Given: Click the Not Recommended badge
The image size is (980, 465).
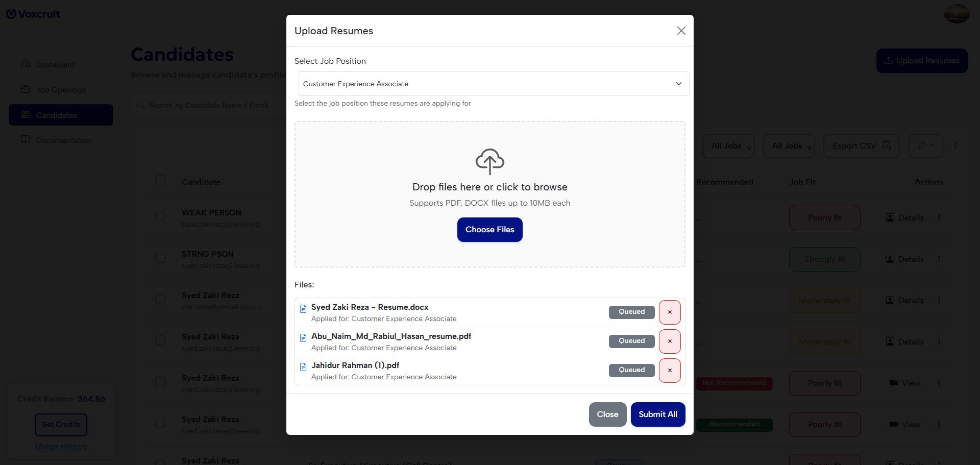Looking at the screenshot, I should click(x=734, y=383).
